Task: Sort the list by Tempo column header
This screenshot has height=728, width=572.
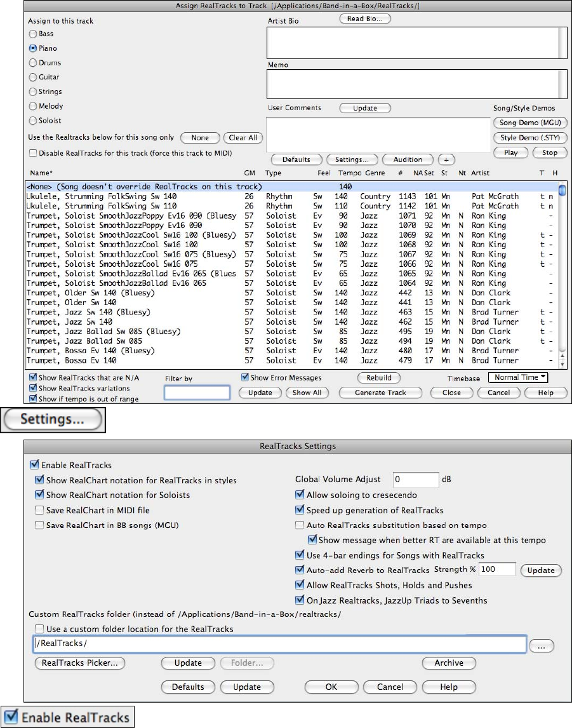Action: point(349,173)
